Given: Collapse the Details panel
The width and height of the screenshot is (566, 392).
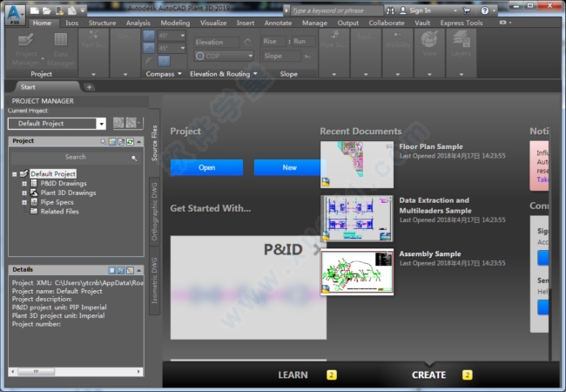Looking at the screenshot, I should click(139, 270).
